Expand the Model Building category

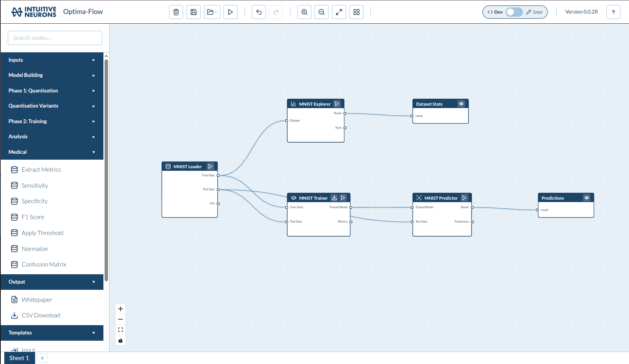(x=52, y=75)
